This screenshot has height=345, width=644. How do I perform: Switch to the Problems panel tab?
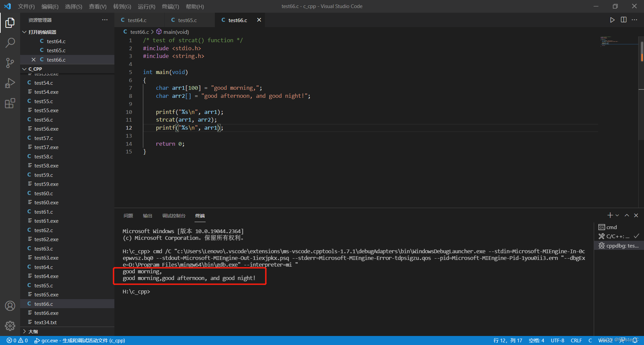point(128,216)
